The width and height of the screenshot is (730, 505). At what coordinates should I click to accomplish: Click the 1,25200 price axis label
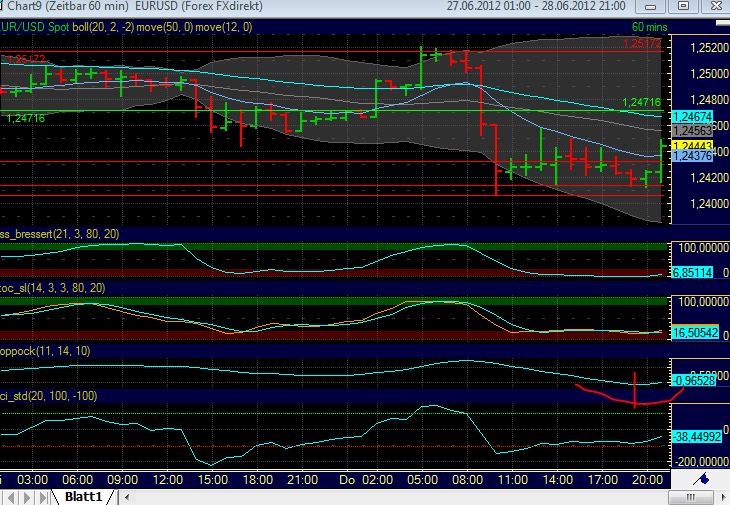coord(709,47)
